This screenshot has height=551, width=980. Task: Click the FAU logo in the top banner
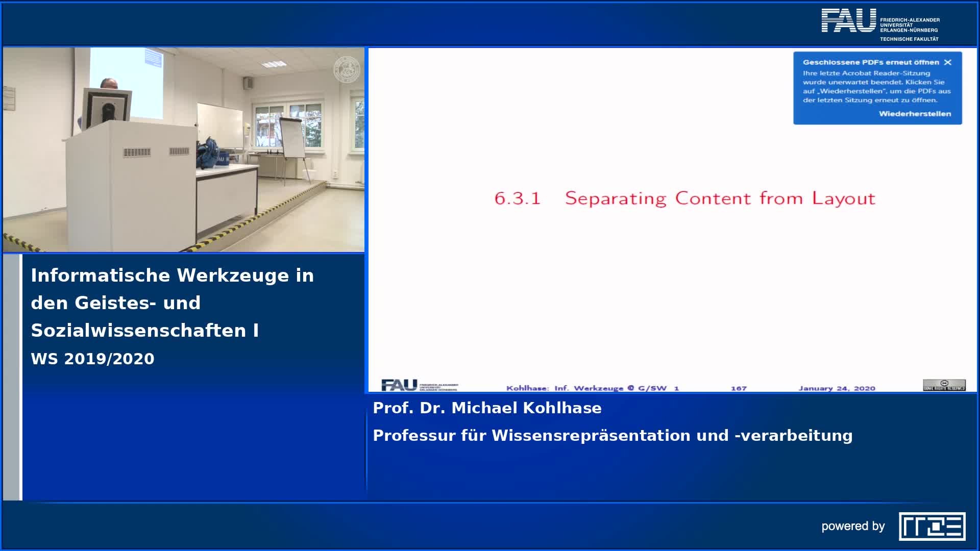tap(850, 19)
